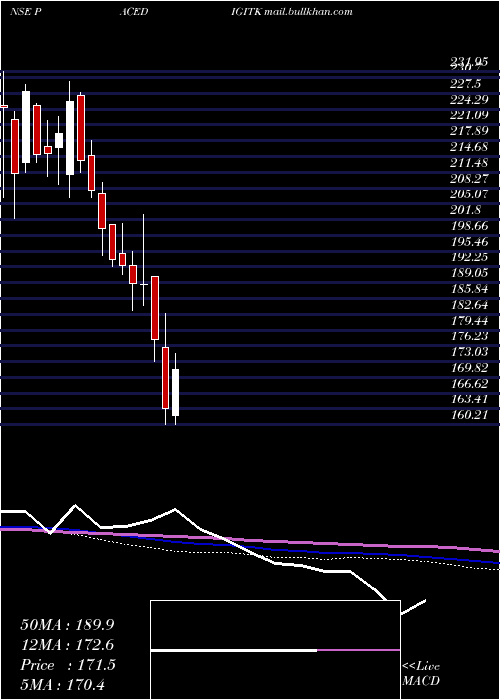This screenshot has width=500, height=700.
Task: Click the last white candlestick on the chart
Action: (175, 392)
